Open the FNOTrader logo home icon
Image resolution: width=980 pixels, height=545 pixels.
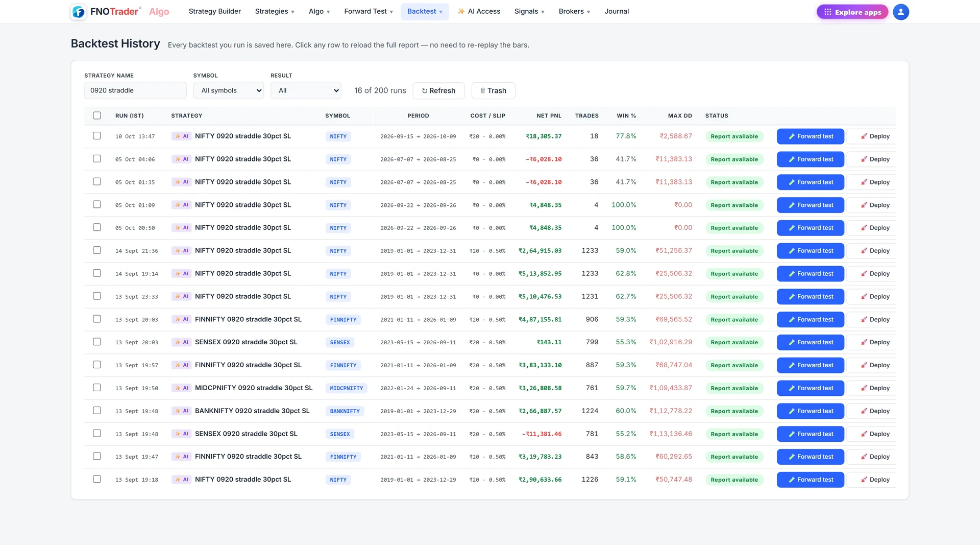78,12
